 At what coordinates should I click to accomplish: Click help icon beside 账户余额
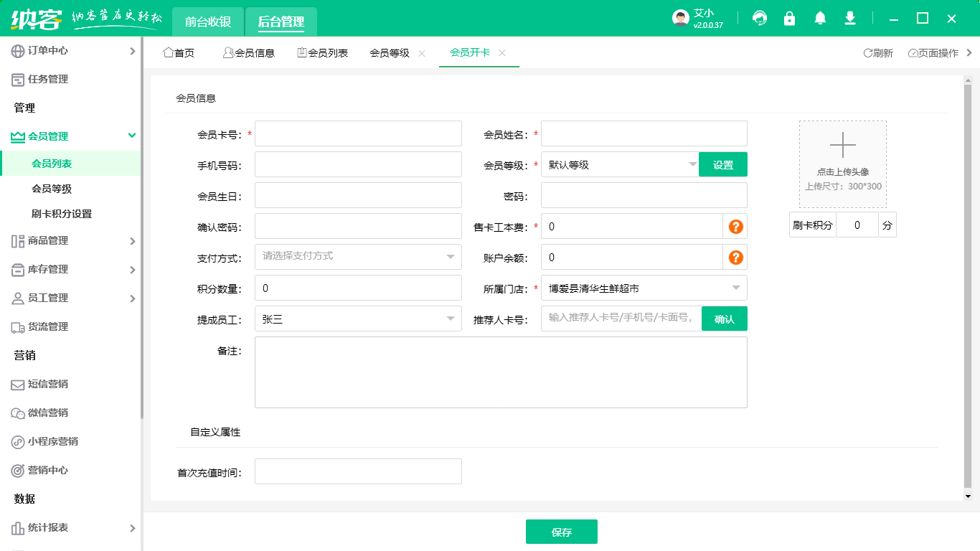(x=735, y=258)
